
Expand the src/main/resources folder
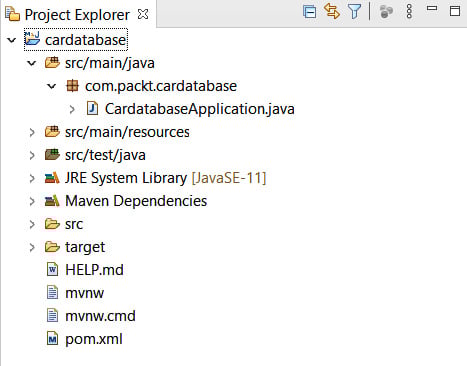point(32,132)
